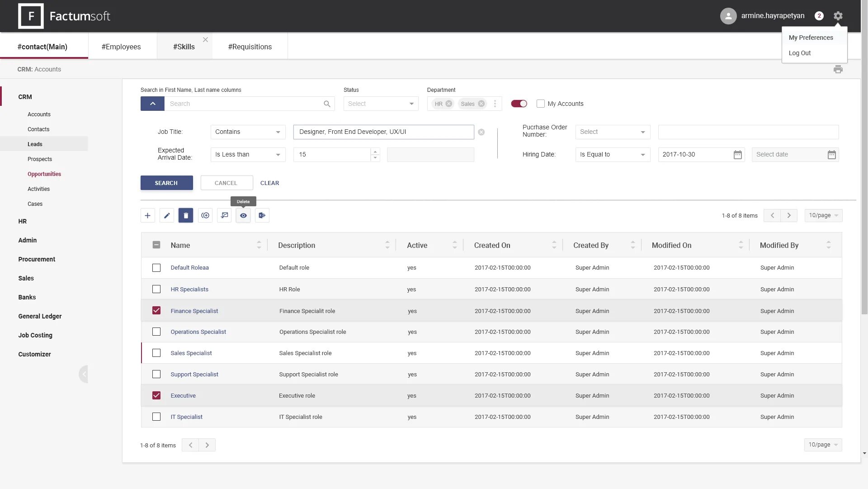Click the trash delete icon
Viewport: 868px width, 489px height.
[x=186, y=215]
